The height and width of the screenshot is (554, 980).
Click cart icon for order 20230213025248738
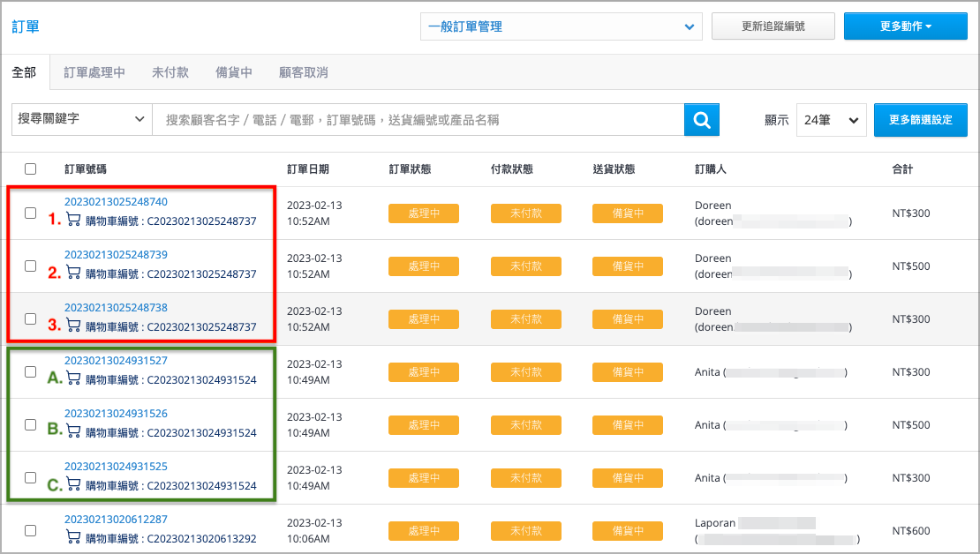click(74, 326)
